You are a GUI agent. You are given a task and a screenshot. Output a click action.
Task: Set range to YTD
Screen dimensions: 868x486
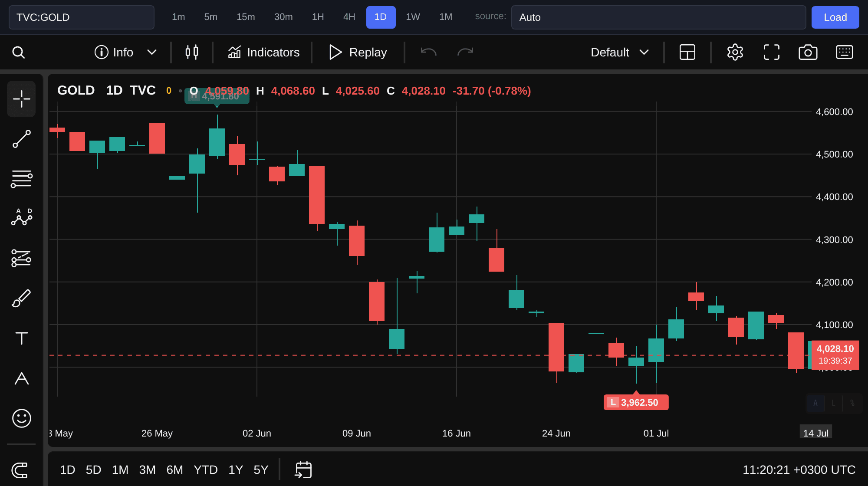pos(206,470)
